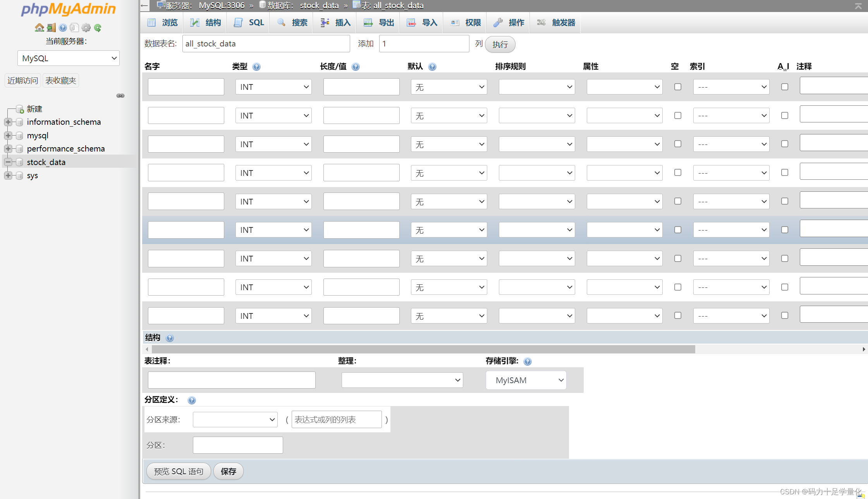Click the 保存 button
The image size is (868, 499).
point(229,471)
